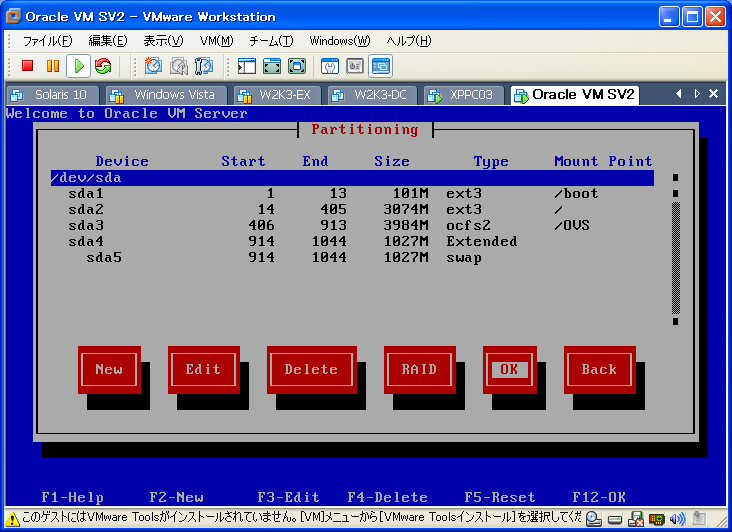Open the チーム(T) menu
Image resolution: width=732 pixels, height=532 pixels.
pyautogui.click(x=271, y=41)
